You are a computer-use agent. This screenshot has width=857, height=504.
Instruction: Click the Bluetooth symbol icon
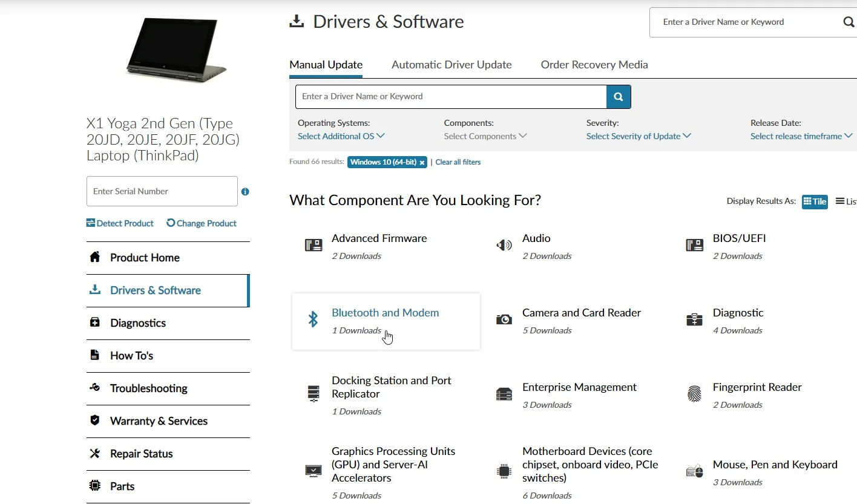[x=313, y=319]
